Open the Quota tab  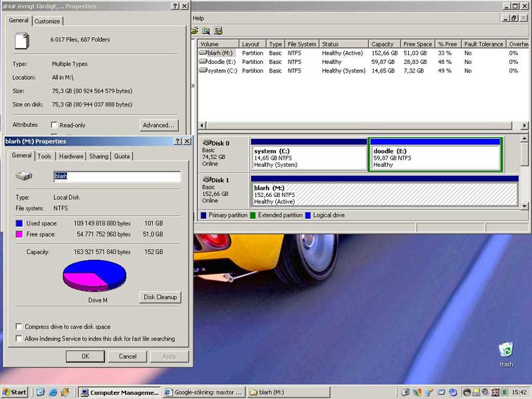pyautogui.click(x=122, y=156)
